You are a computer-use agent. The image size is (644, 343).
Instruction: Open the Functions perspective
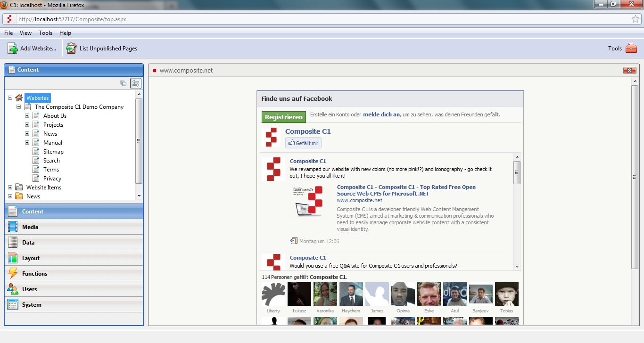(x=34, y=274)
